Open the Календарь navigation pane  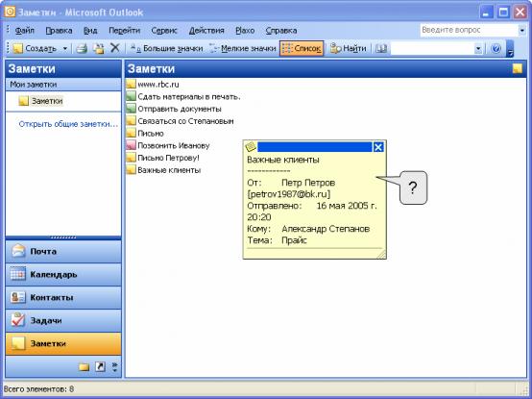[63, 274]
